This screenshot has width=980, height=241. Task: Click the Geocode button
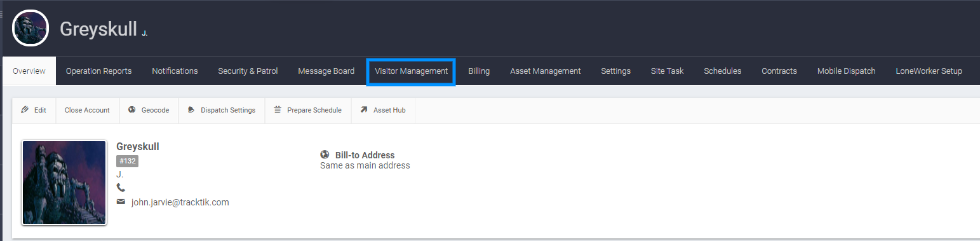pyautogui.click(x=149, y=110)
